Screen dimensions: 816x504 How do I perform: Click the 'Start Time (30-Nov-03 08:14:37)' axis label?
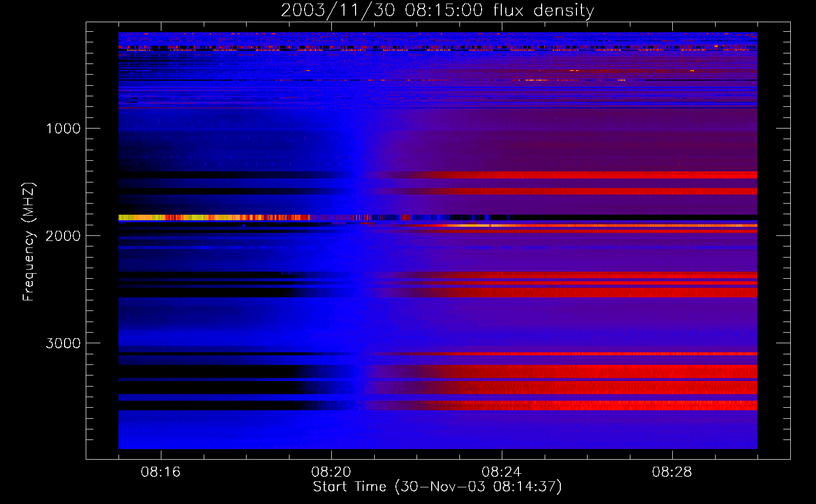[x=437, y=487]
